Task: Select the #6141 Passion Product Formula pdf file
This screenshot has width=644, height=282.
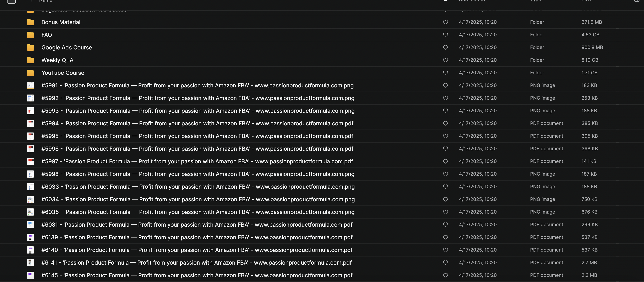Action: (196, 262)
